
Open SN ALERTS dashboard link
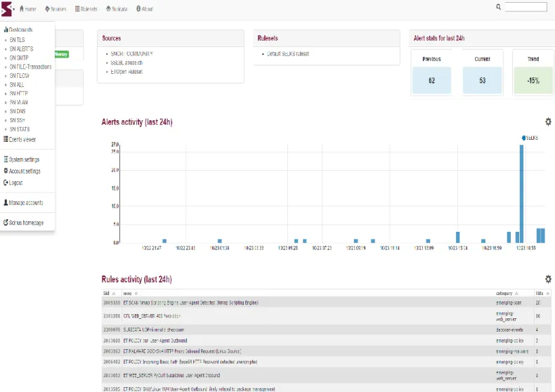[21, 48]
